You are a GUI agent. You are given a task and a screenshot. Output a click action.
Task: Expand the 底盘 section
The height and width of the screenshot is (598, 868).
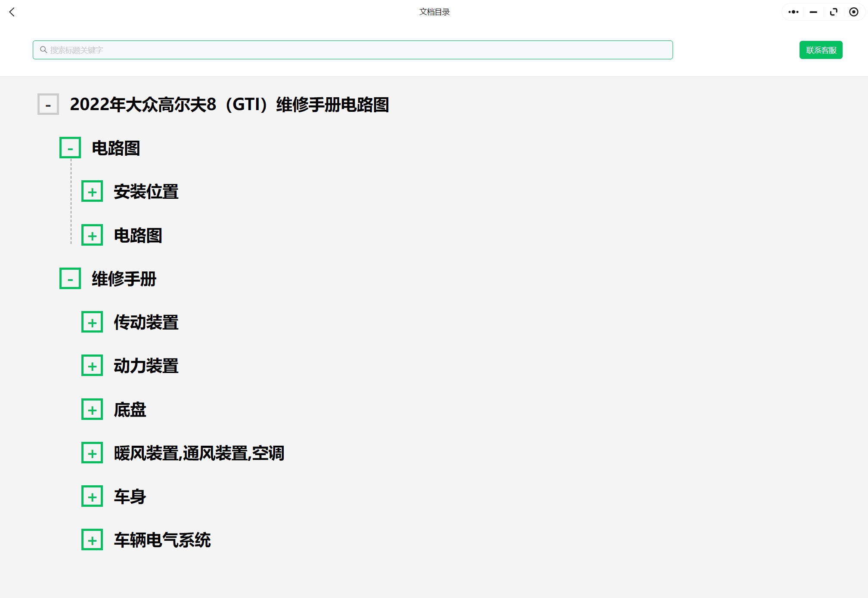pyautogui.click(x=92, y=410)
